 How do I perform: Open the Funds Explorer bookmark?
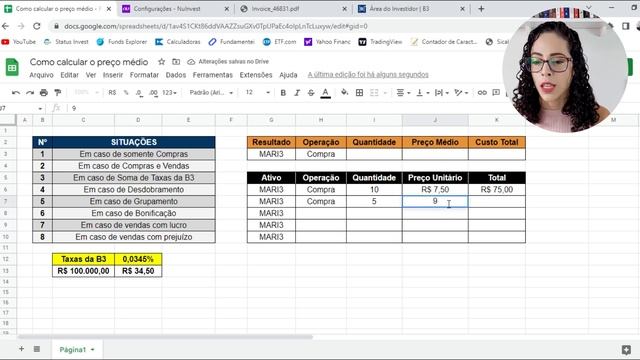click(x=122, y=42)
